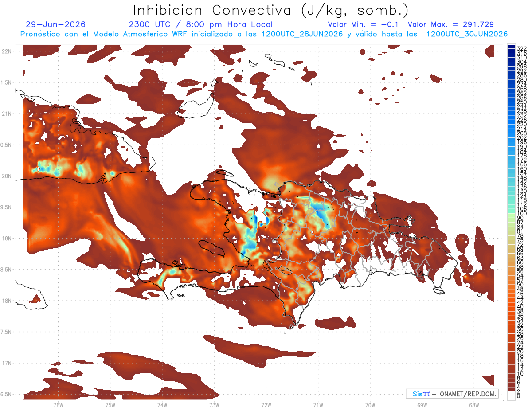Click the '72W' longitude label
The image size is (532, 411).
click(x=266, y=405)
